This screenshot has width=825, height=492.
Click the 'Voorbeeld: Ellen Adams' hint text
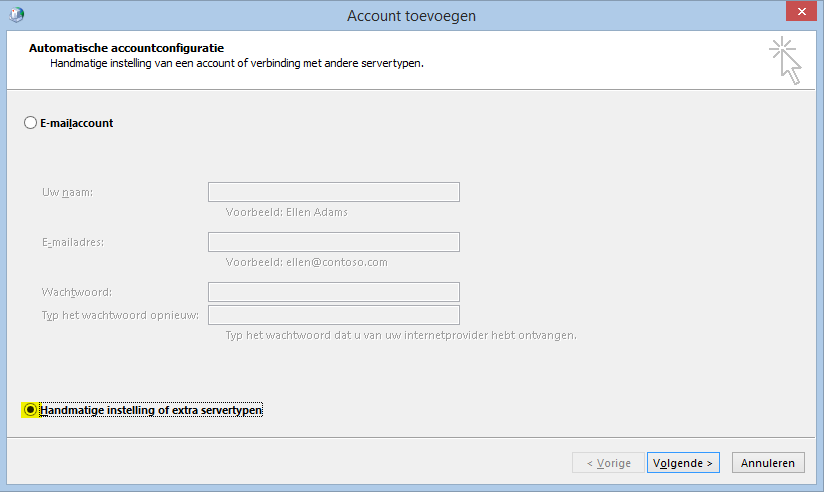287,212
